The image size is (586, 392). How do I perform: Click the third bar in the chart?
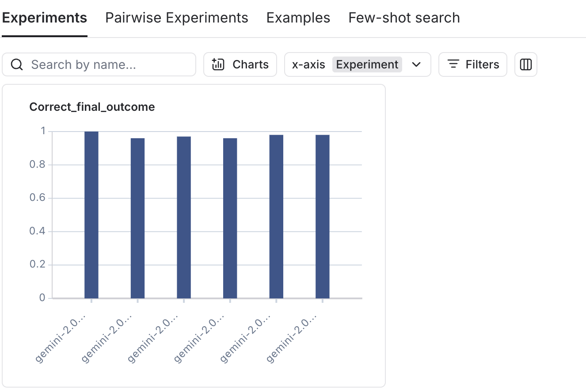point(184,217)
